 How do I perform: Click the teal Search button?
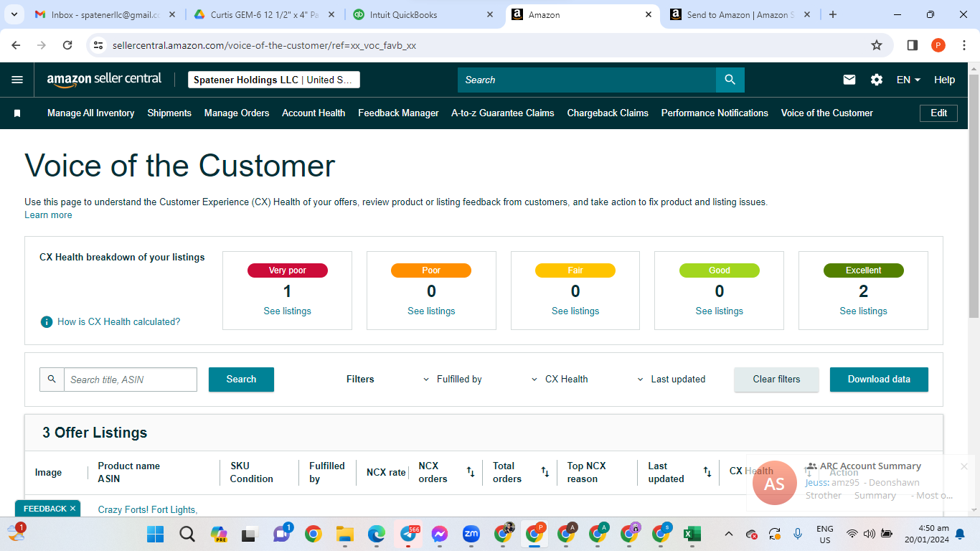coord(241,380)
